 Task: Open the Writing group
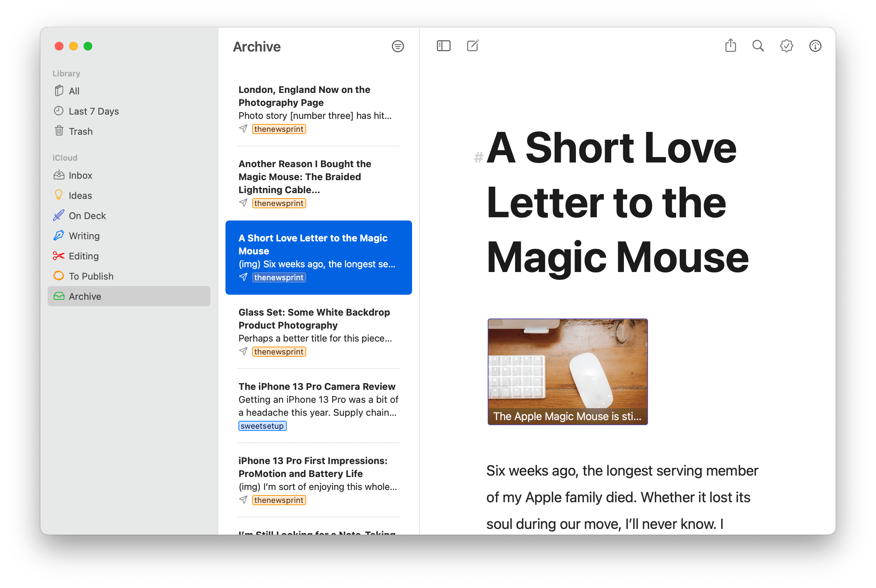pos(129,236)
